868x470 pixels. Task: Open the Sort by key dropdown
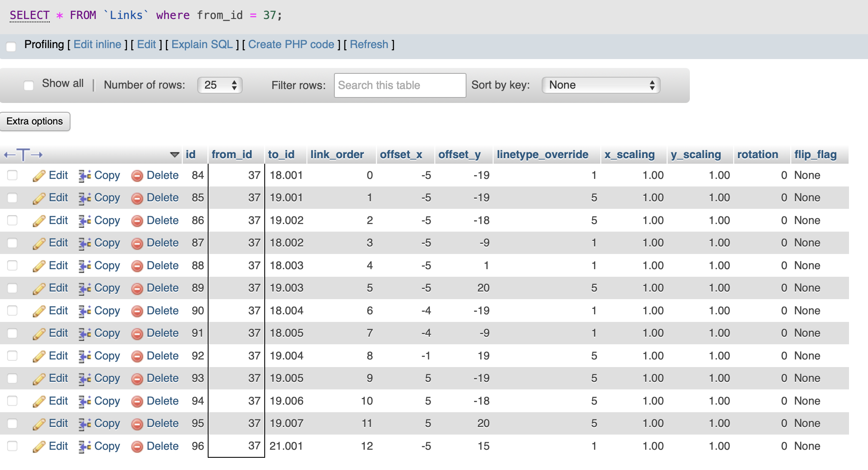click(x=600, y=85)
